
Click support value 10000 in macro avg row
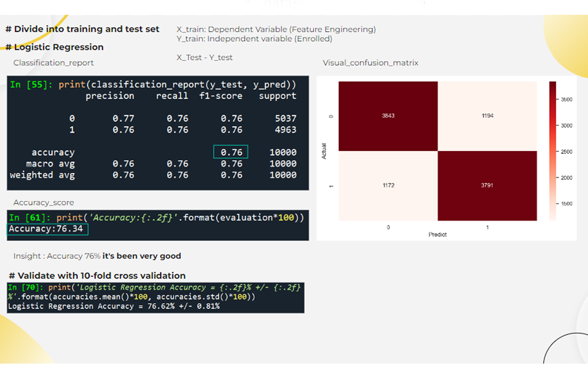[283, 164]
